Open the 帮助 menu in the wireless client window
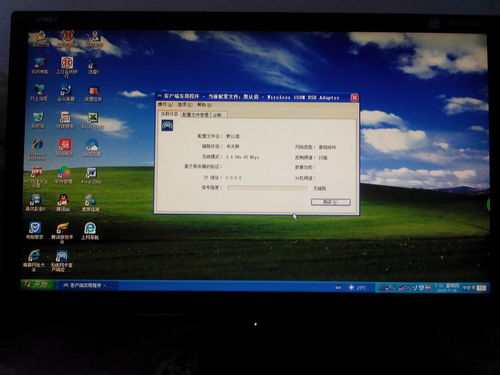Image resolution: width=500 pixels, height=375 pixels. 204,105
